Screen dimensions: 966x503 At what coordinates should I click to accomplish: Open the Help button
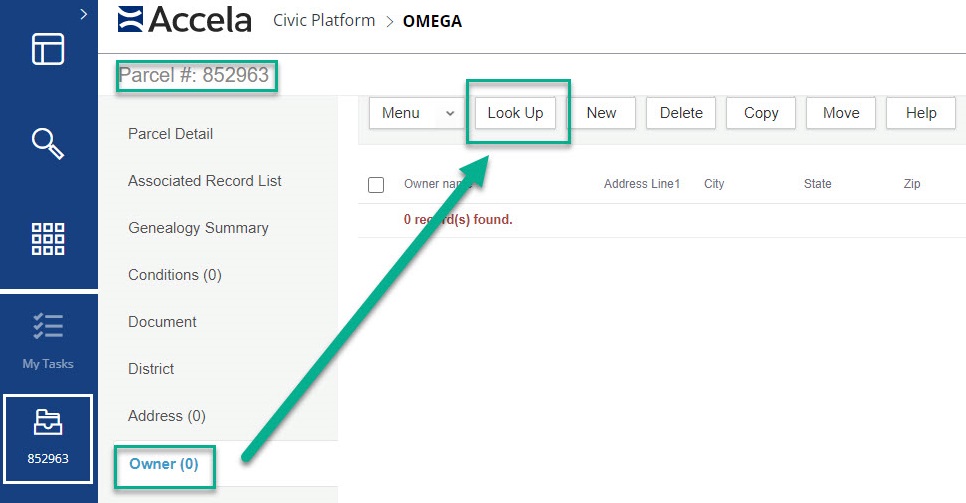(921, 113)
